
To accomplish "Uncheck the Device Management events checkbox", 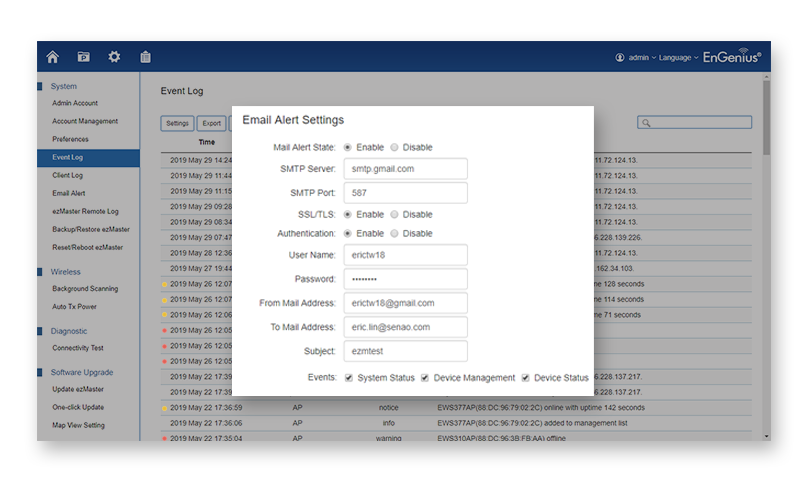I will (425, 378).
